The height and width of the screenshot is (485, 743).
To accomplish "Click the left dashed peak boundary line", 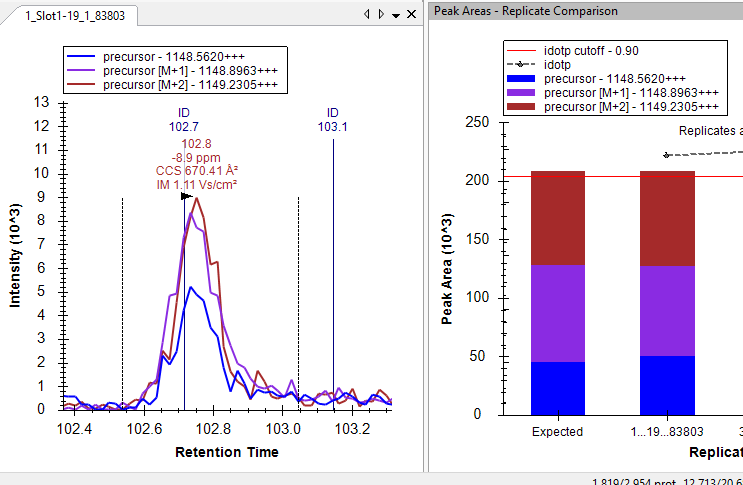I will tap(123, 300).
